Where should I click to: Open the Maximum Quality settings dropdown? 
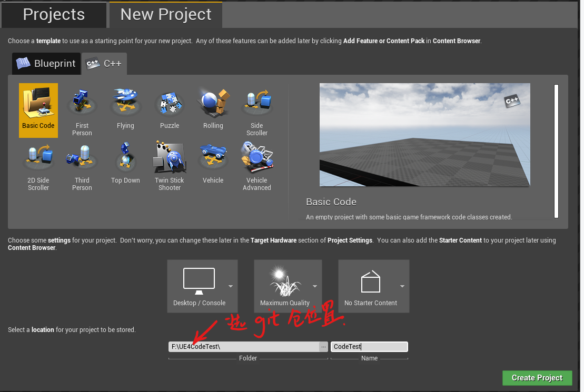pyautogui.click(x=316, y=286)
